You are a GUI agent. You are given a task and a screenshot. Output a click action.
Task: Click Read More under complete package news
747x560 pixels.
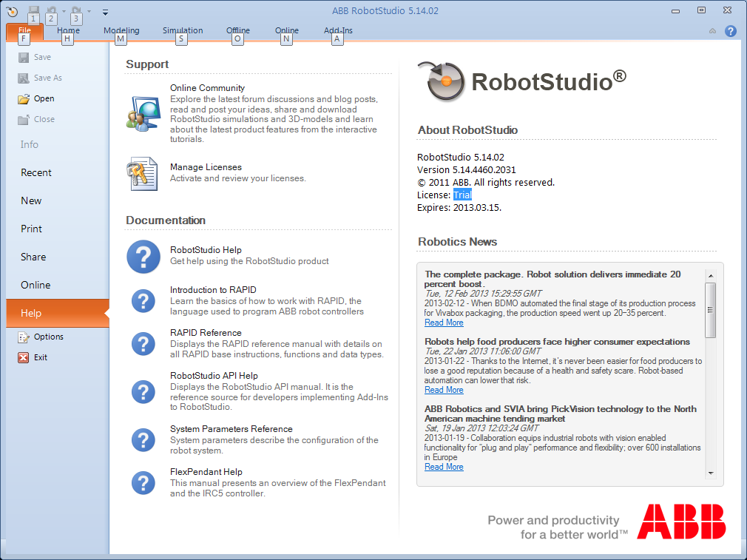[444, 323]
